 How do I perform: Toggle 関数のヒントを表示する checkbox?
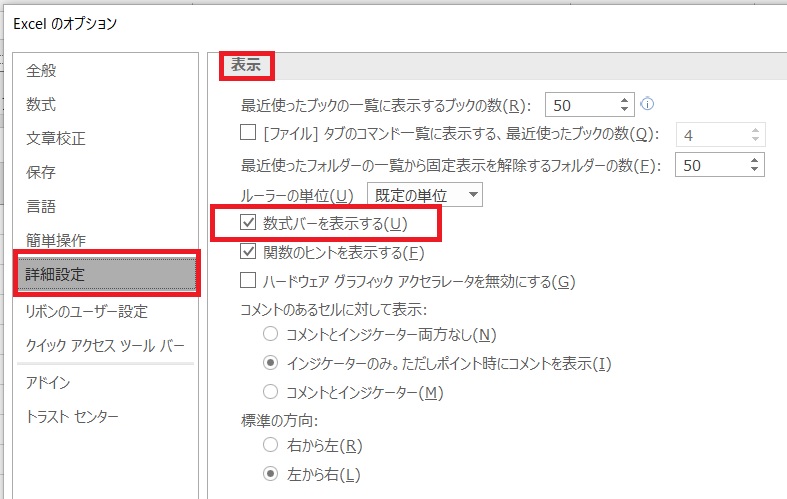coord(248,251)
